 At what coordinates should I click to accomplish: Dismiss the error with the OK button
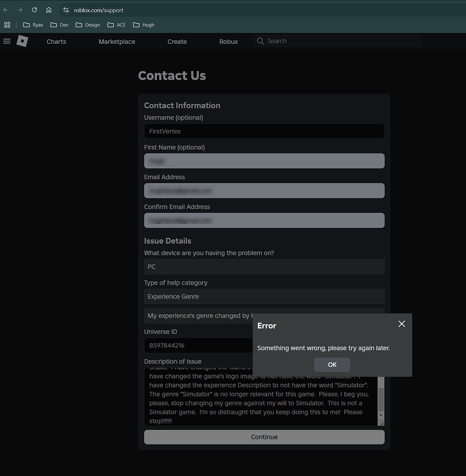(332, 365)
